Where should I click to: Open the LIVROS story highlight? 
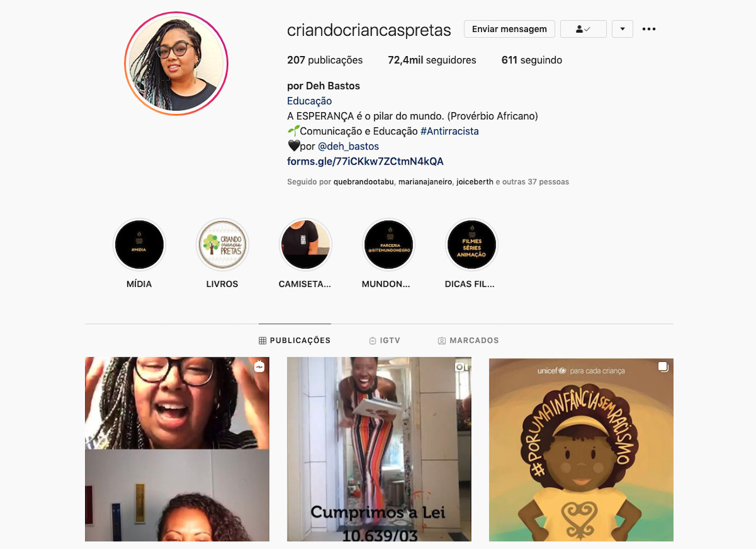(x=222, y=245)
